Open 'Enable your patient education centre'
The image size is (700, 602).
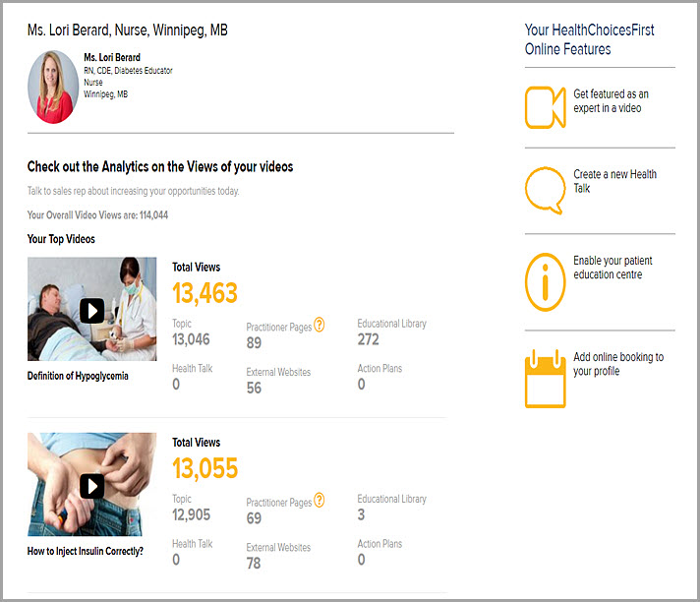[612, 267]
